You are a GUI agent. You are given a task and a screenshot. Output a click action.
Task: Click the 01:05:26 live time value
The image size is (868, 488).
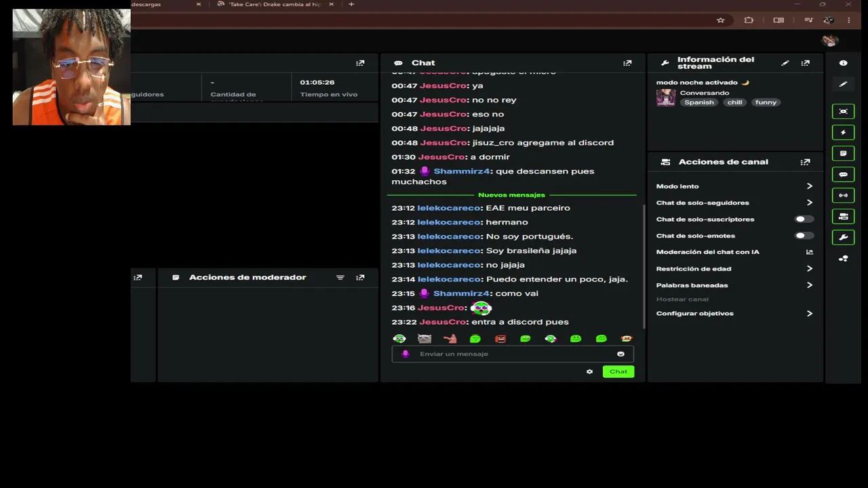[x=317, y=83]
